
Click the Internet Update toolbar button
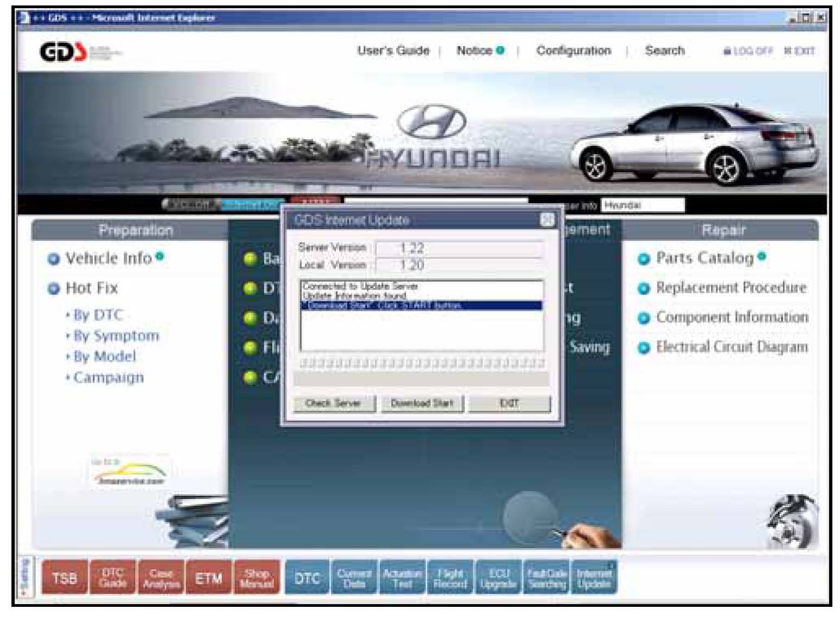tap(594, 578)
